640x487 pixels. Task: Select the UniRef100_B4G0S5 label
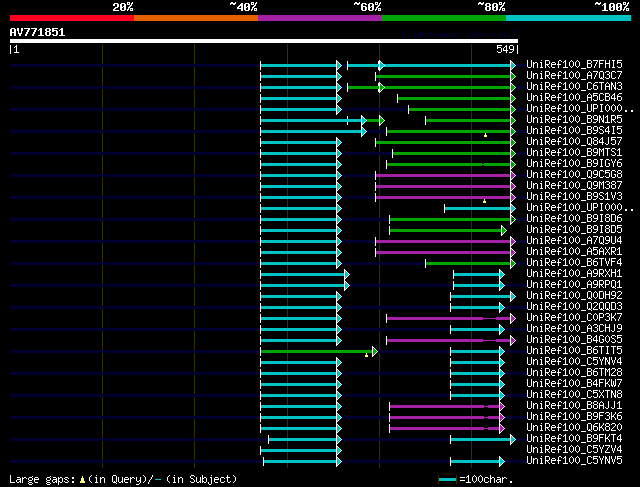574,340
